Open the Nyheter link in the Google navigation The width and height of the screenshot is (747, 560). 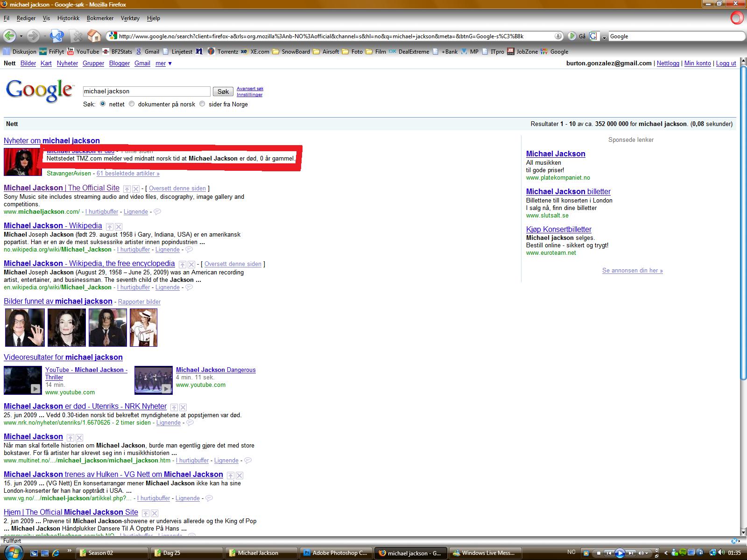click(67, 63)
